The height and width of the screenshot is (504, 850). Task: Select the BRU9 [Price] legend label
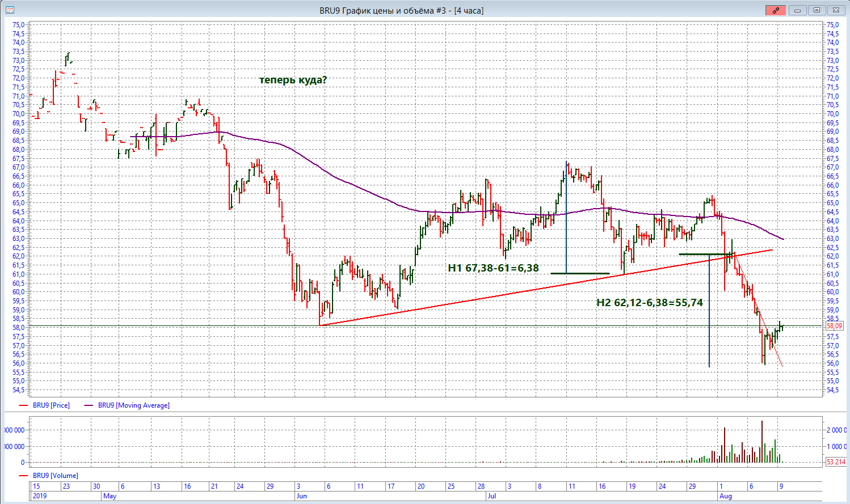tap(51, 405)
